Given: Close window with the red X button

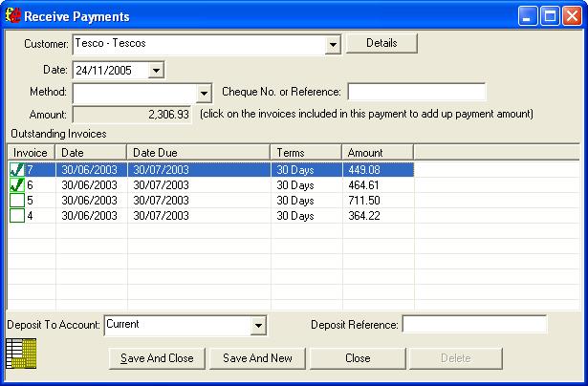Looking at the screenshot, I should (x=573, y=16).
